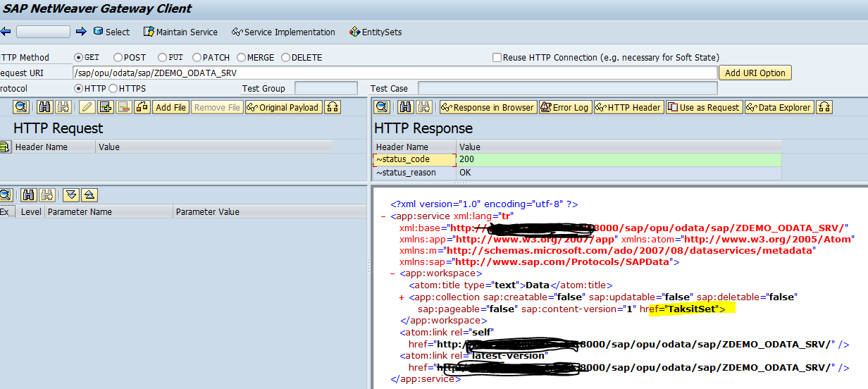Click the Add URI Option button
This screenshot has width=868, height=389.
[x=755, y=73]
